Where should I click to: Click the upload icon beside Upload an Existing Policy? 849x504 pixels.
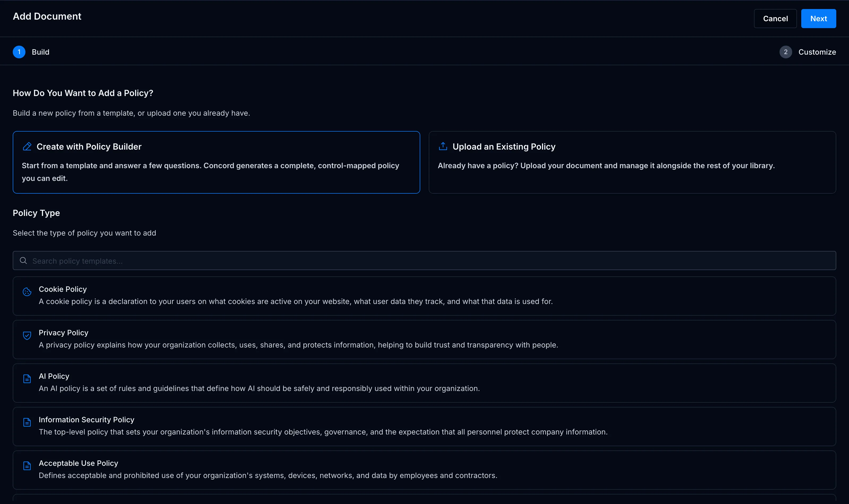443,146
